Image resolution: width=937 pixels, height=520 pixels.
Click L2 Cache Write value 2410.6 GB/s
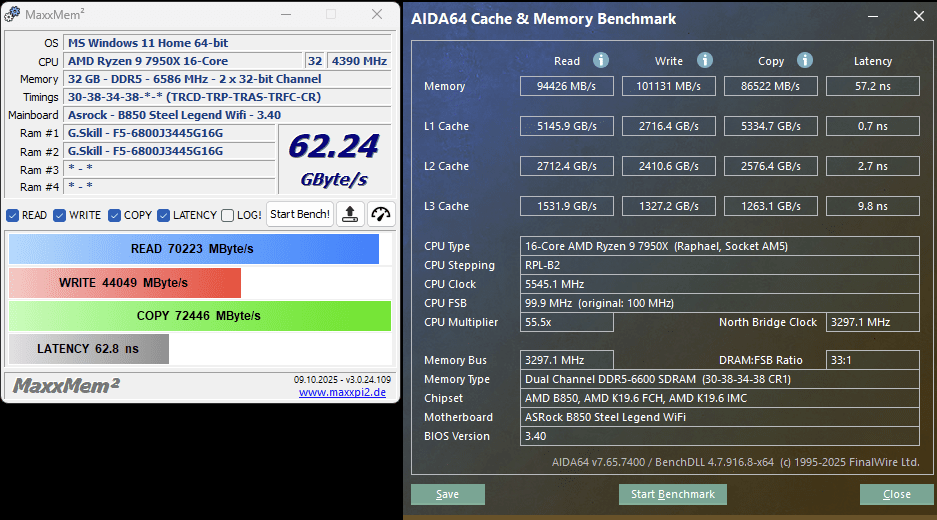tap(669, 166)
